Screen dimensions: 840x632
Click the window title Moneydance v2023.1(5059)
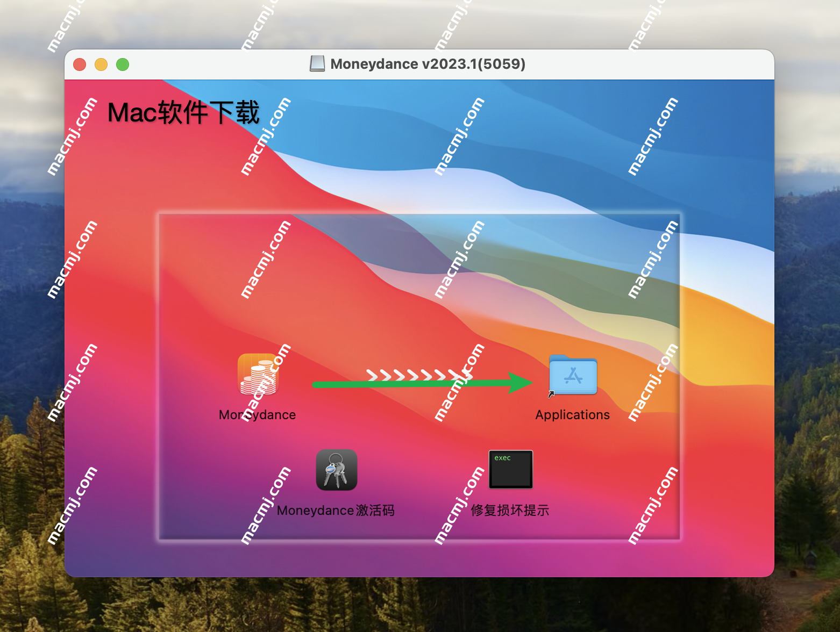coord(428,64)
